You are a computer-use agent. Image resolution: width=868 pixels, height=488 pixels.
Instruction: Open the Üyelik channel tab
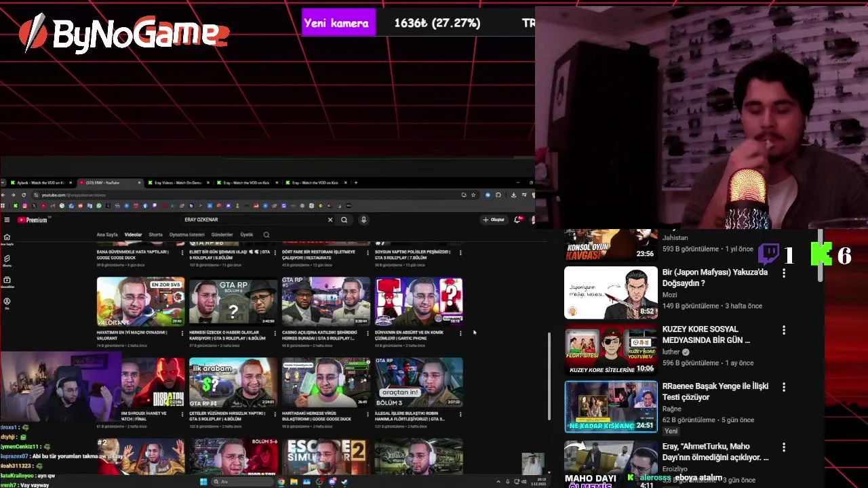click(247, 235)
